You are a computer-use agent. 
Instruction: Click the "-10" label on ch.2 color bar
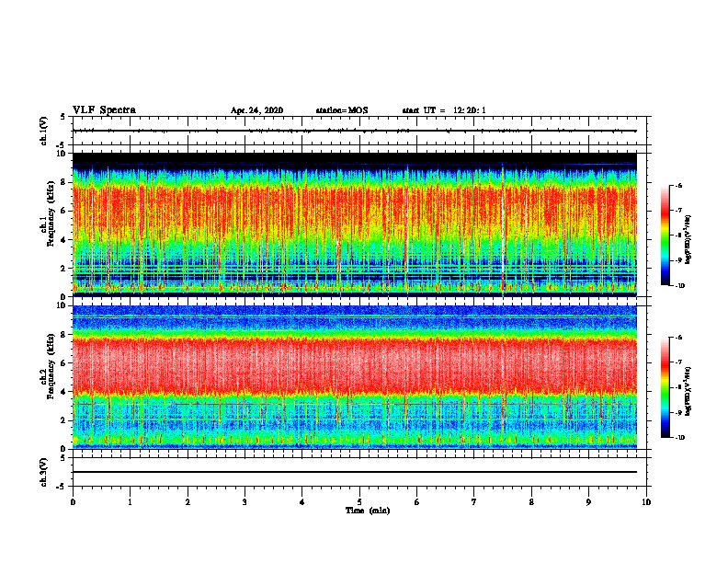pos(679,438)
